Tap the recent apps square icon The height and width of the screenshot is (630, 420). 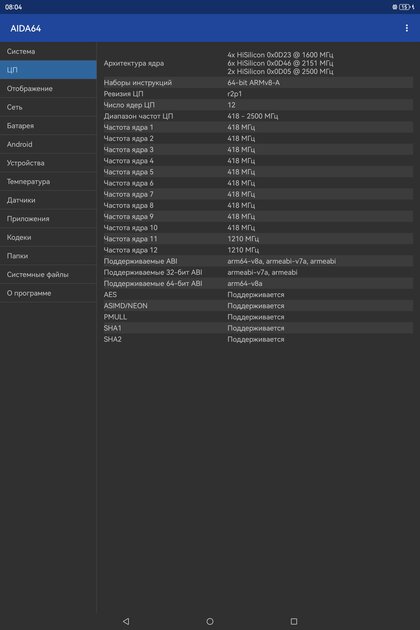(x=294, y=621)
